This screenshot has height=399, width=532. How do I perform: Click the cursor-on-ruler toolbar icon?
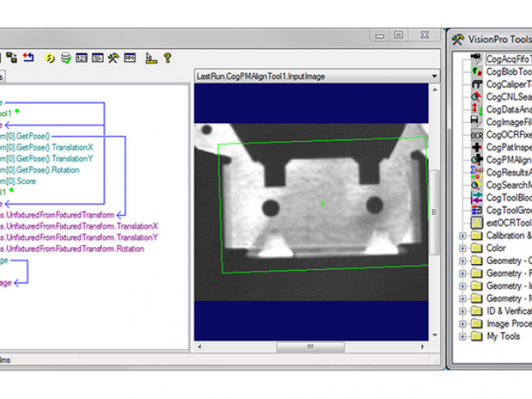coord(151,58)
